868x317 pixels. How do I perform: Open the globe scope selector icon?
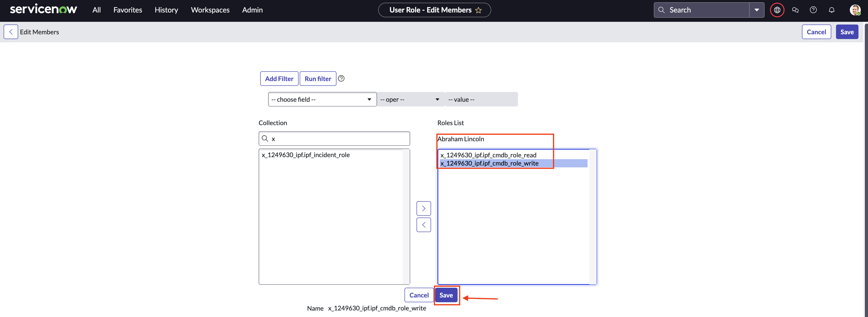[777, 10]
